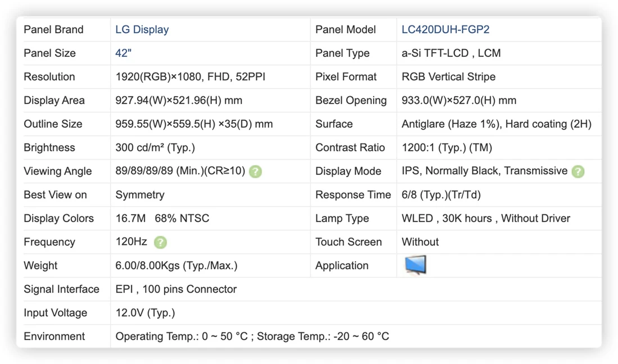The height and width of the screenshot is (364, 618).
Task: Select the input voltage 12.0V (Typ.)
Action: pos(145,313)
